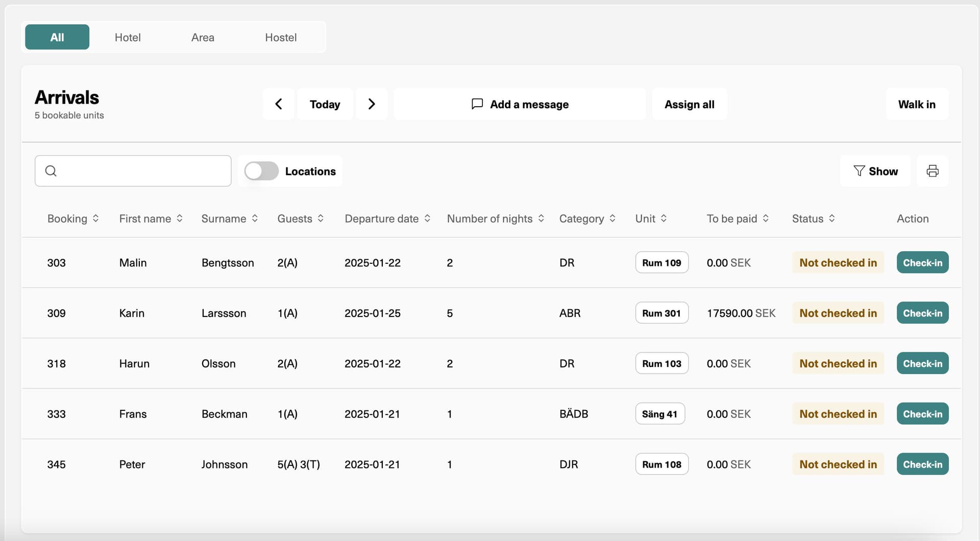Screen dimensions: 980x541
Task: Click booking number 345
Action: tap(56, 465)
